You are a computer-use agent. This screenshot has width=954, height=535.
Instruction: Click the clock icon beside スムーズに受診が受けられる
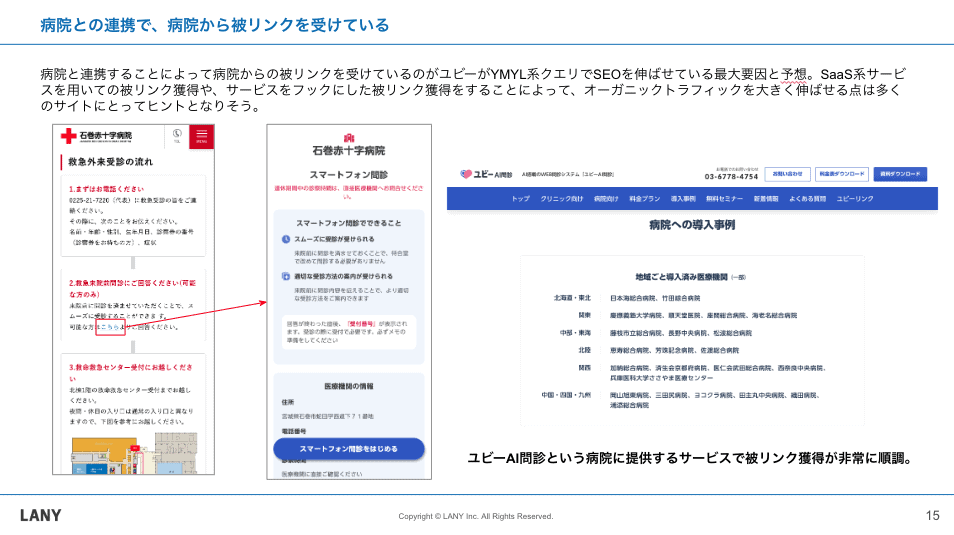286,239
